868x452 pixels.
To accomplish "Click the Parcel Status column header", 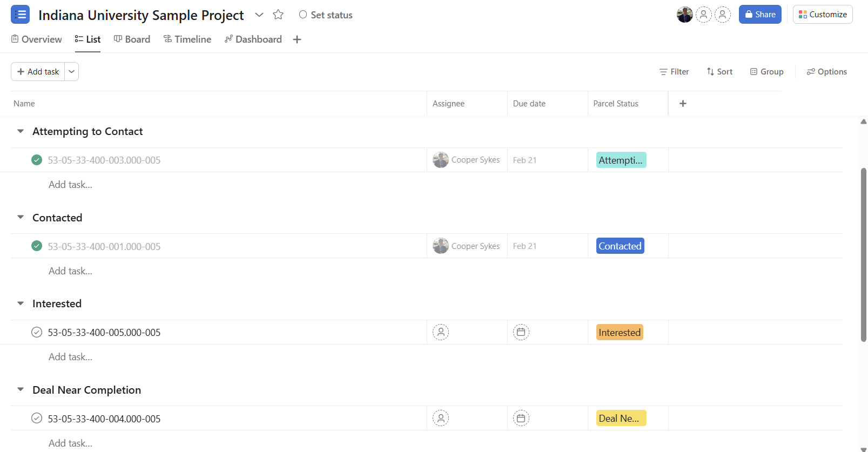I will [x=616, y=104].
